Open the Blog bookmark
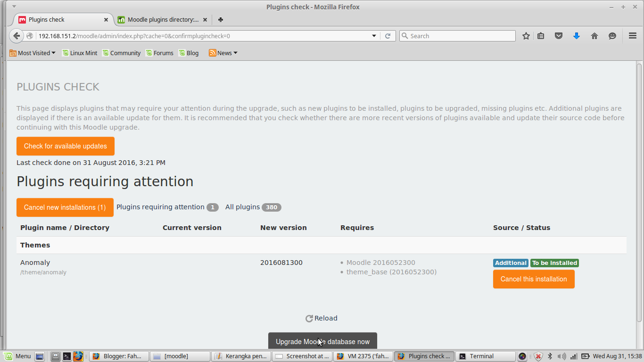Viewport: 644px width, 362px height. [189, 53]
